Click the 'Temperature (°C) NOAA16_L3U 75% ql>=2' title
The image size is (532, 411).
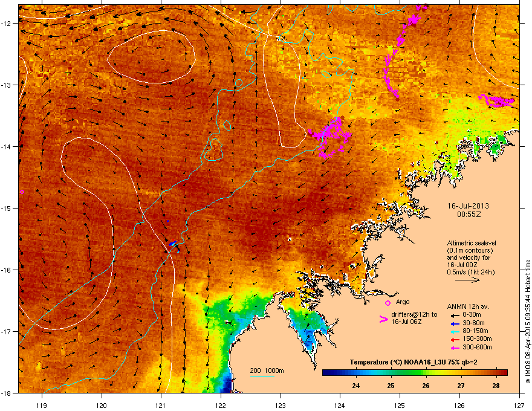(x=414, y=362)
